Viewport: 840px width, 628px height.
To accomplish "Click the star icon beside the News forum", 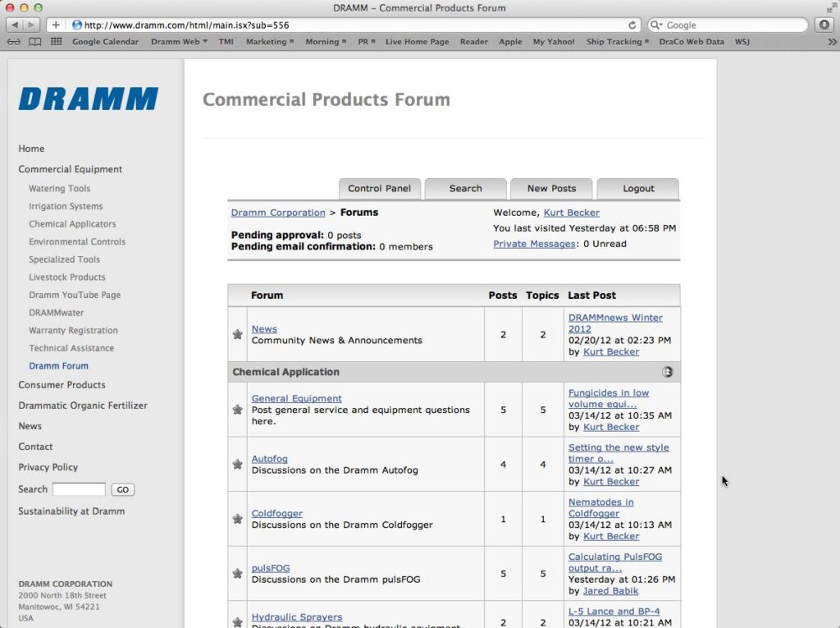I will tap(237, 334).
